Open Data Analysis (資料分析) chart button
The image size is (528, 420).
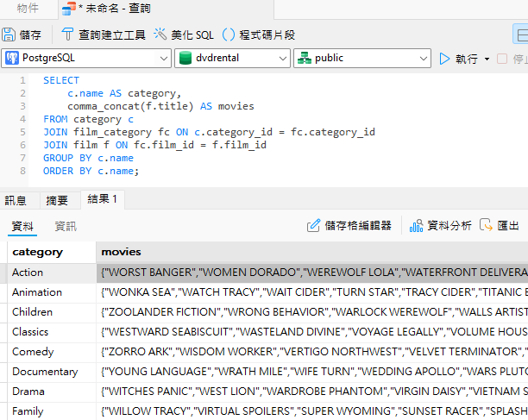pyautogui.click(x=441, y=225)
